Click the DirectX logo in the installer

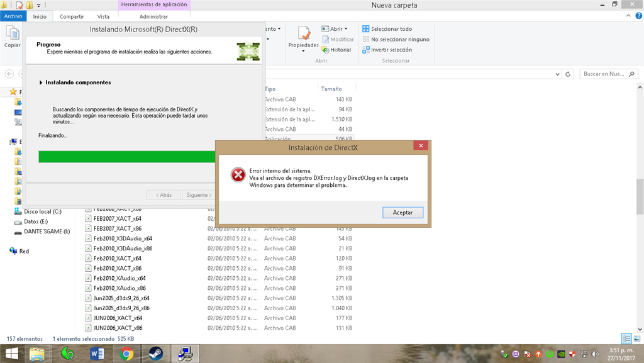pos(248,52)
